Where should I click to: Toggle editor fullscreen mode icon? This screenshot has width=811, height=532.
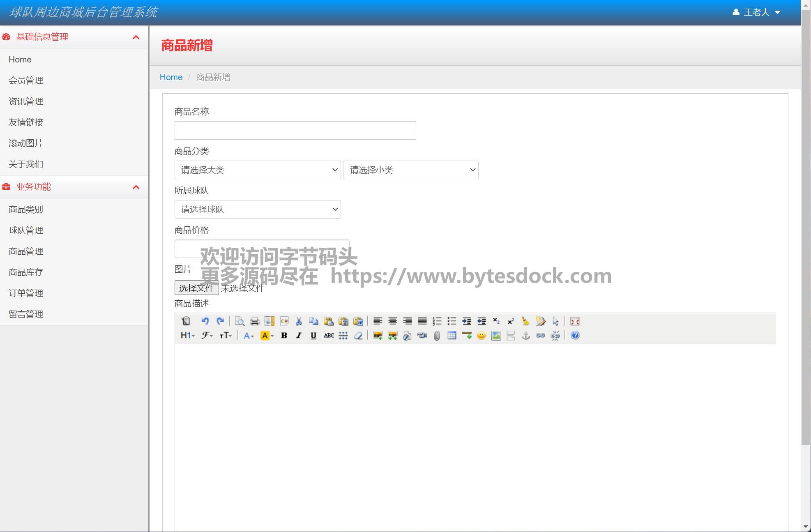coord(575,321)
